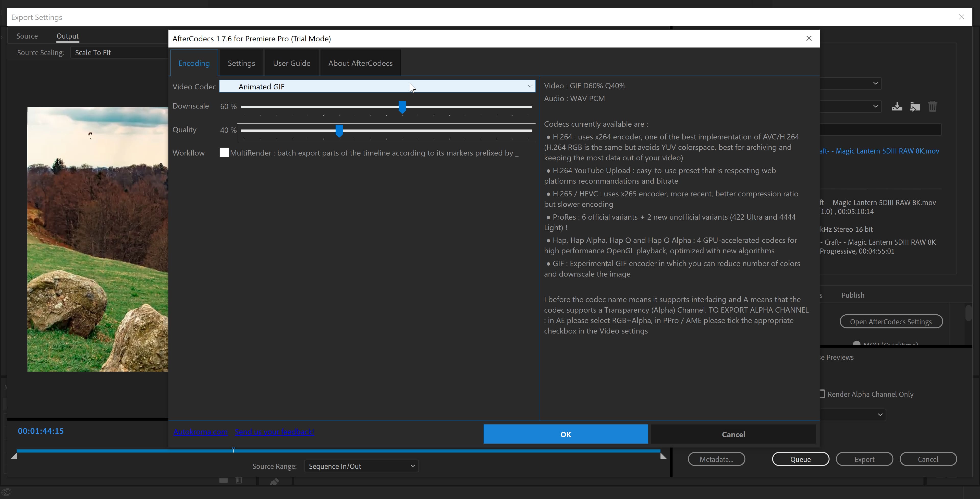
Task: Open the Video Codec dropdown
Action: [377, 86]
